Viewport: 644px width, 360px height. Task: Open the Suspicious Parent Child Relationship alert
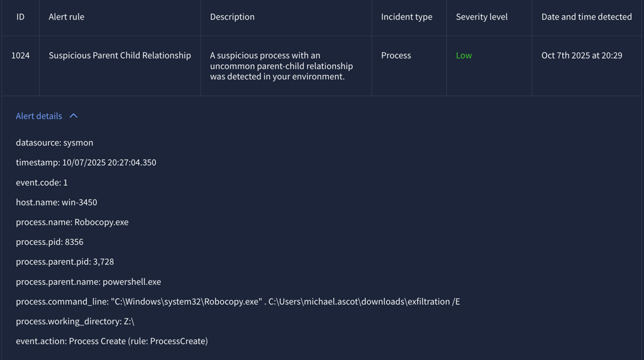(x=119, y=55)
